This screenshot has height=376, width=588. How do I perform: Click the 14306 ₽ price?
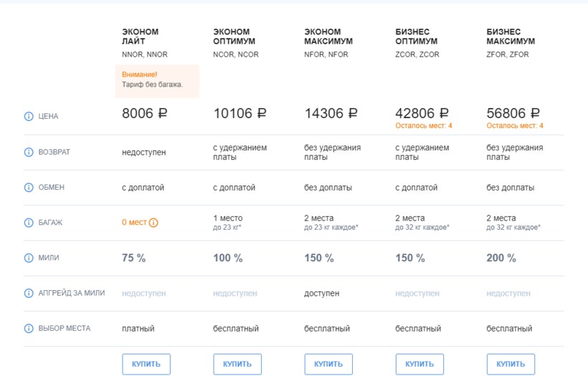tap(331, 113)
